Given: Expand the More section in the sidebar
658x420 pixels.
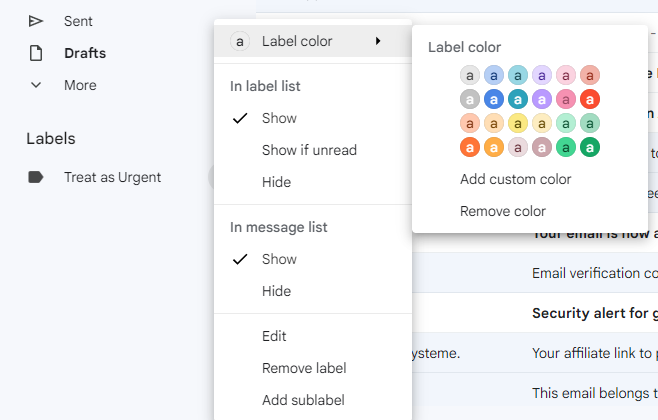Looking at the screenshot, I should pos(80,85).
